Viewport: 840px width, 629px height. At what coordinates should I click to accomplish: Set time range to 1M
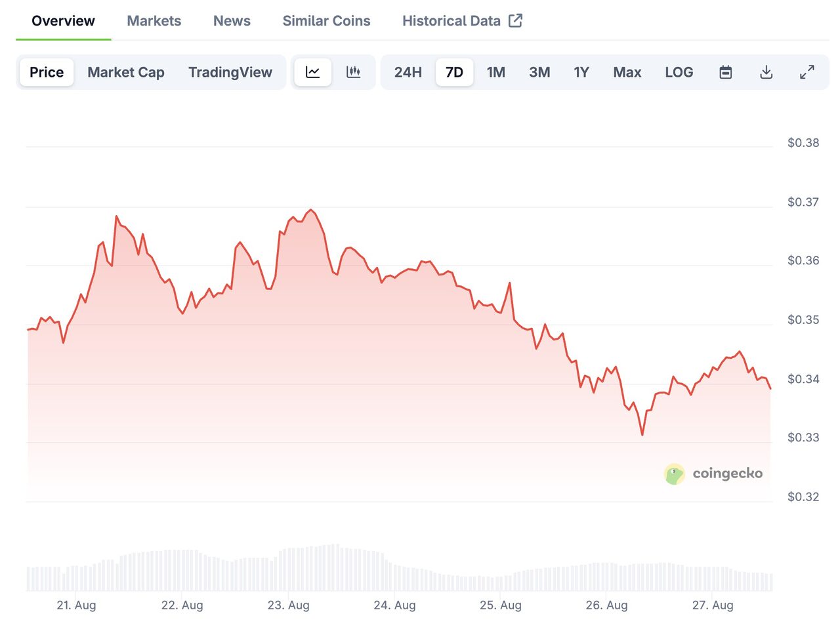tap(495, 72)
